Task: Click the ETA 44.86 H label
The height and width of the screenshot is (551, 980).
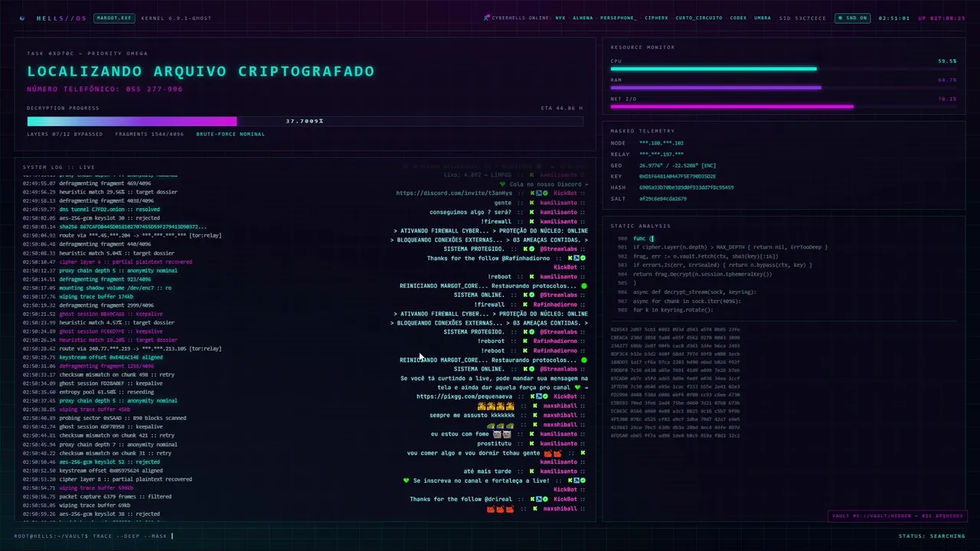Action: [x=562, y=108]
